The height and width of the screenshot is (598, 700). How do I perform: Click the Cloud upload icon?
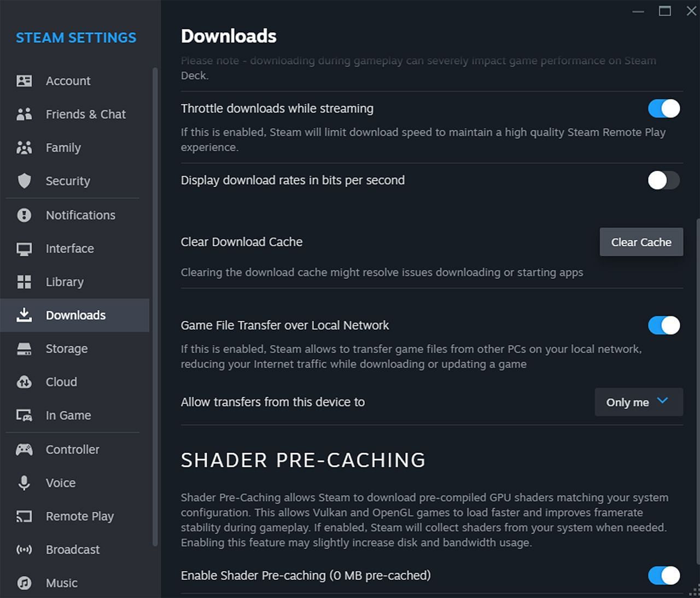24,382
